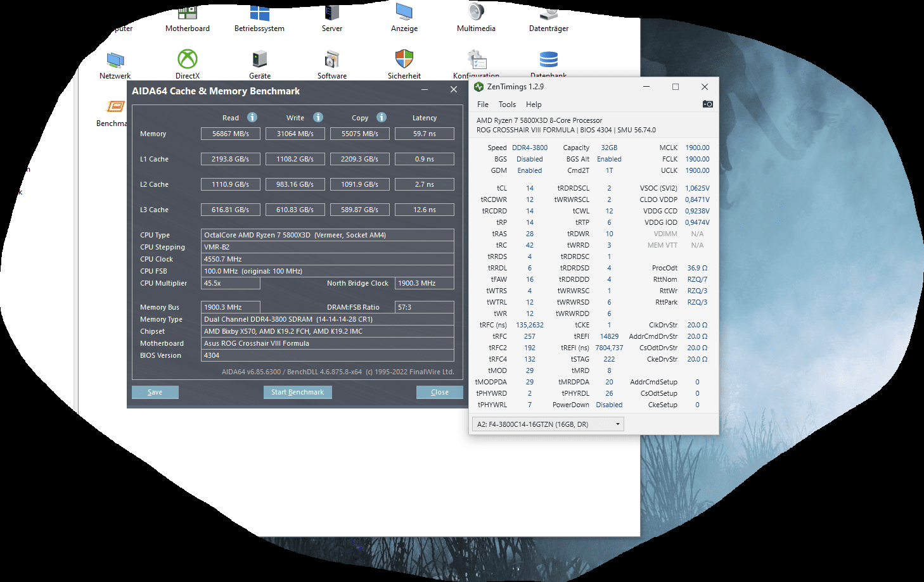This screenshot has height=582, width=924.
Task: Select the Memory Read value 56867 MB/s
Action: (231, 134)
